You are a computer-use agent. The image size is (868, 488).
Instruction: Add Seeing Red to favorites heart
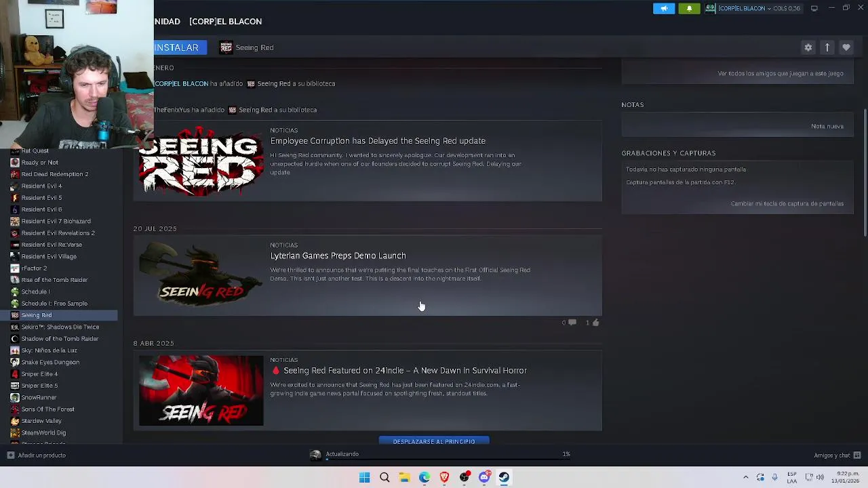click(846, 47)
